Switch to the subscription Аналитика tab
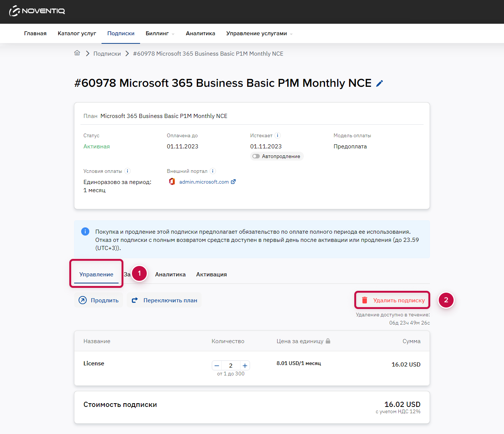The image size is (504, 434). 170,274
